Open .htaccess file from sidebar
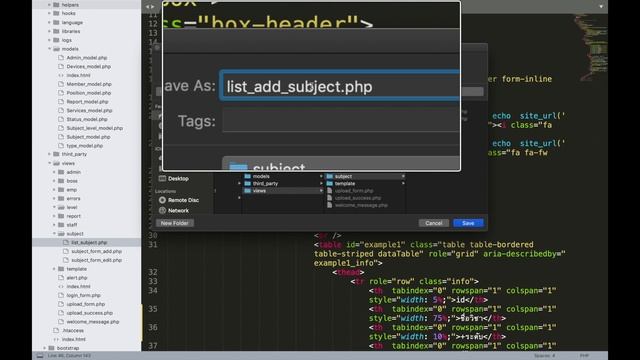The height and width of the screenshot is (360, 640). tap(73, 330)
